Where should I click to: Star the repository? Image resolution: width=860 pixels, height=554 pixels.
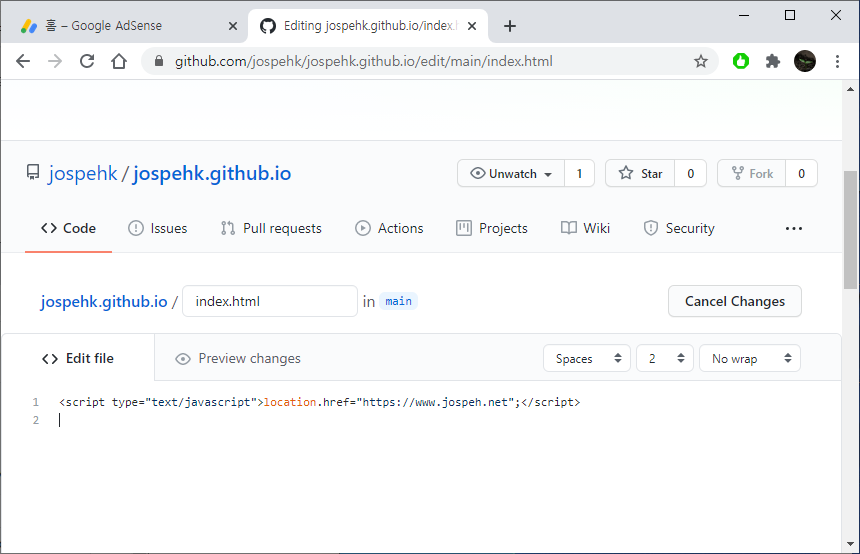coord(640,173)
